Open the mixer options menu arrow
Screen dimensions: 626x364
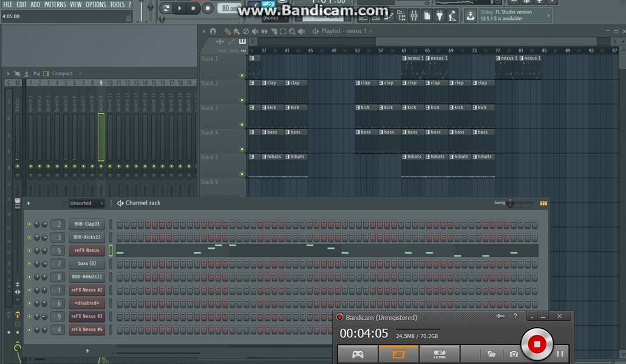pyautogui.click(x=8, y=74)
